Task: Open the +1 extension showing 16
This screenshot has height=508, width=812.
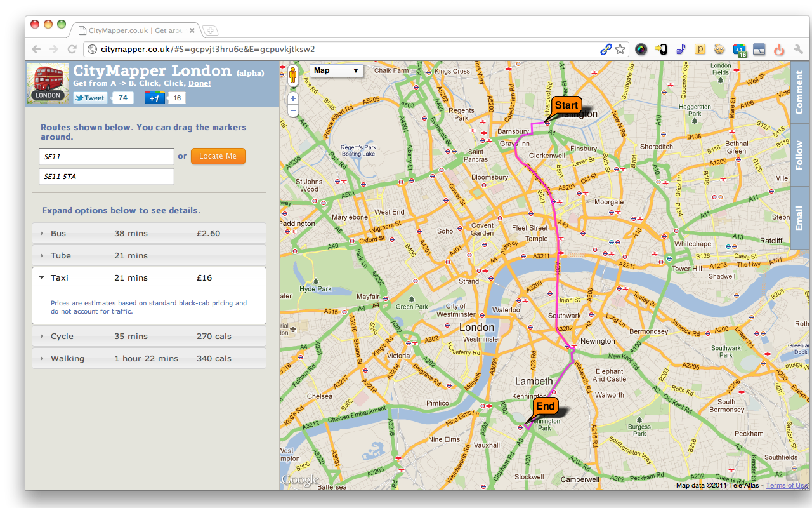Action: 740,50
